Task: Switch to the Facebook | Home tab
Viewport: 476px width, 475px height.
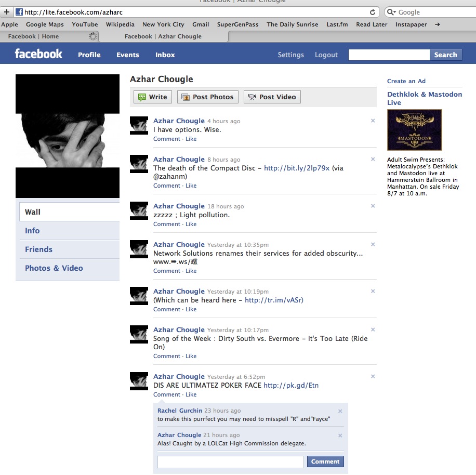Action: (x=33, y=36)
